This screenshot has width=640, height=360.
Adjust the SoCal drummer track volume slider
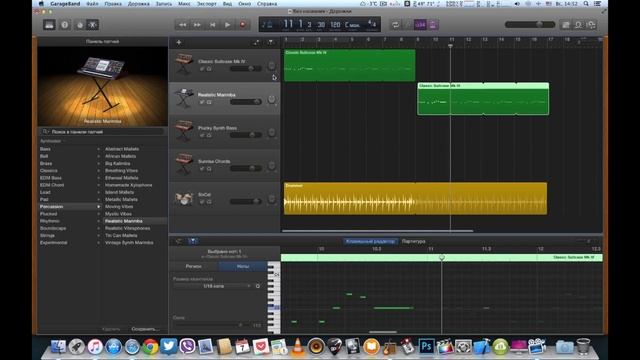[x=246, y=201]
